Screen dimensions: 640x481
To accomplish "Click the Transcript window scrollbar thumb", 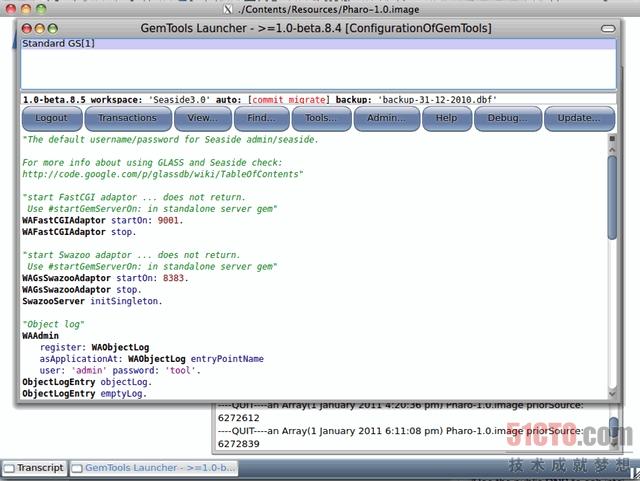I will pyautogui.click(x=614, y=427).
